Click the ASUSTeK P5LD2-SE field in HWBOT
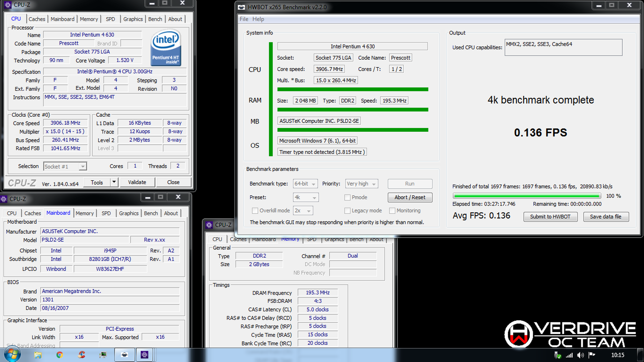644x362 pixels. (x=319, y=121)
